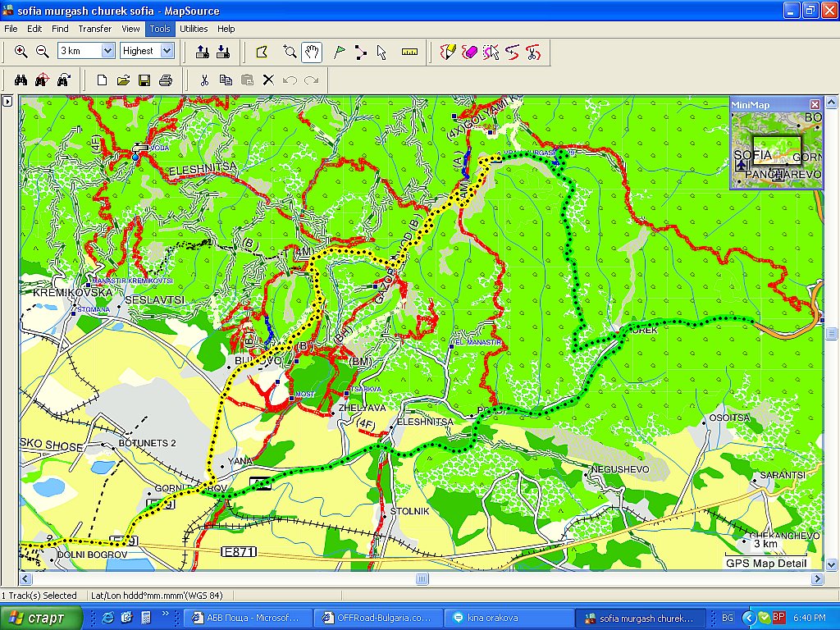Open the Utilities menu
The width and height of the screenshot is (840, 630).
pos(194,29)
